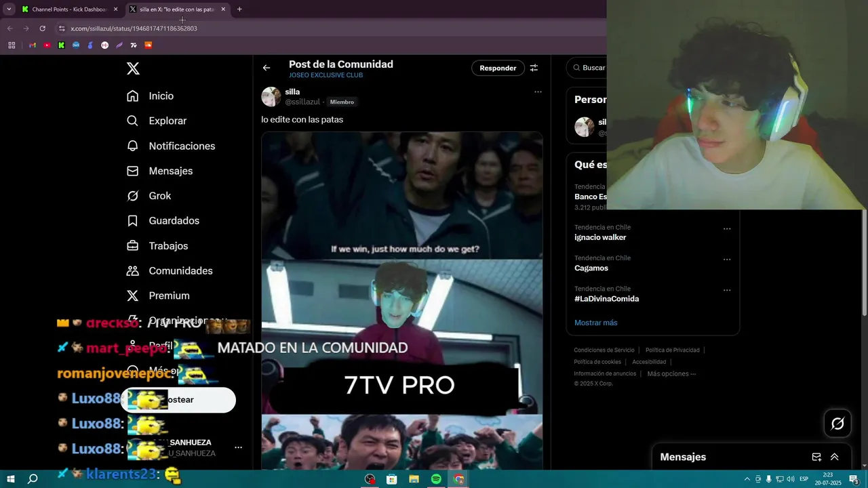Open account menu dots next to SANHUEZA
868x488 pixels.
[x=238, y=447]
